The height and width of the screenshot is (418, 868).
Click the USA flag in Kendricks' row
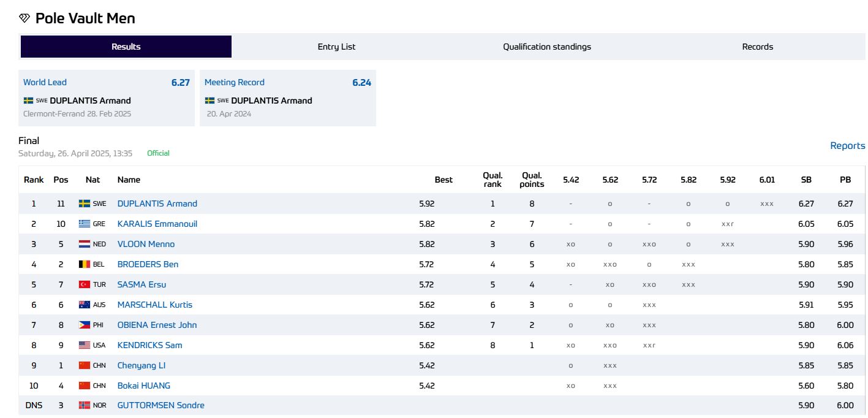coord(85,346)
